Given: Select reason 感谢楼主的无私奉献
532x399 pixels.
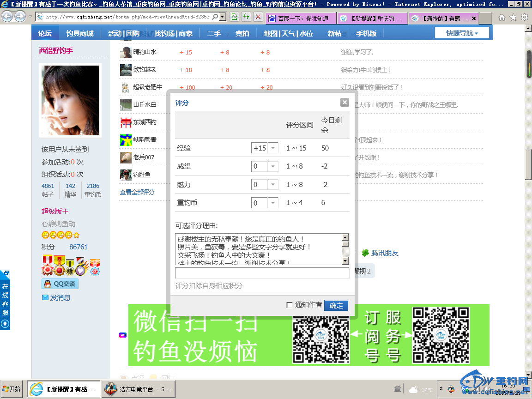Looking at the screenshot, I should tap(241, 239).
